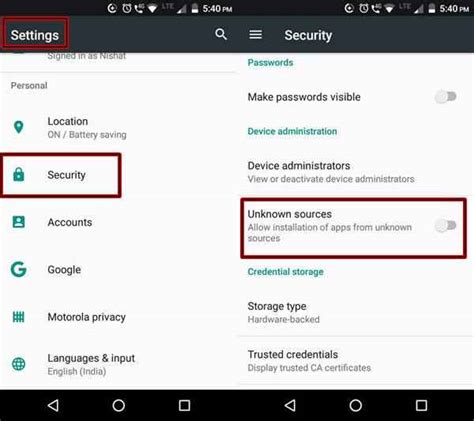Open Device administrators setting

click(x=355, y=172)
